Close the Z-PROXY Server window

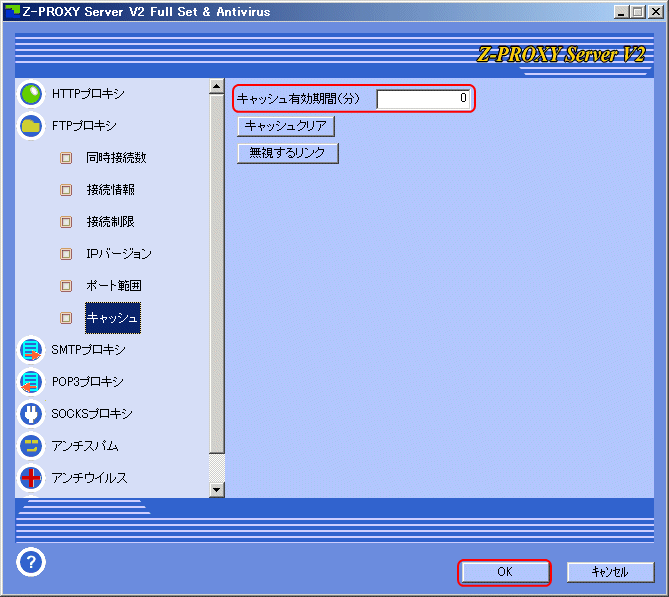[x=655, y=12]
